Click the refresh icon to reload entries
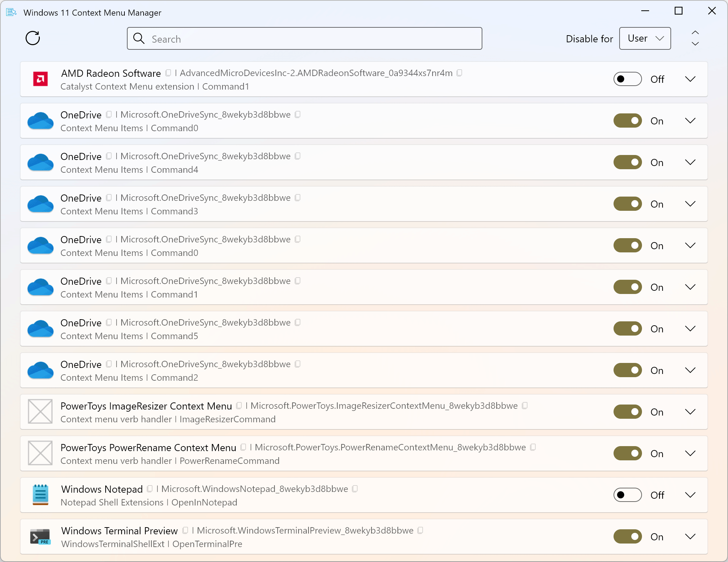The height and width of the screenshot is (562, 728). [x=33, y=38]
